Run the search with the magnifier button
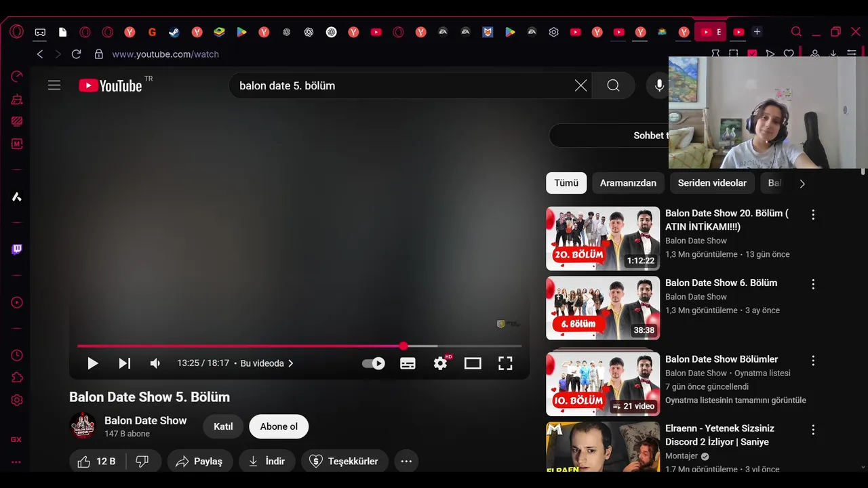This screenshot has width=868, height=488. tap(613, 85)
